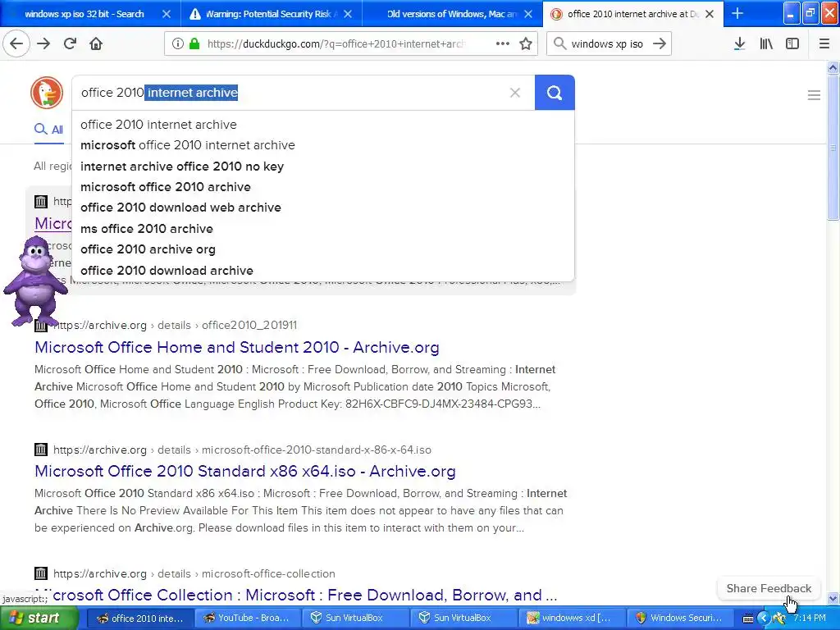Choose suggestion 'office 2010 download archive'
The height and width of the screenshot is (630, 840).
323,271
